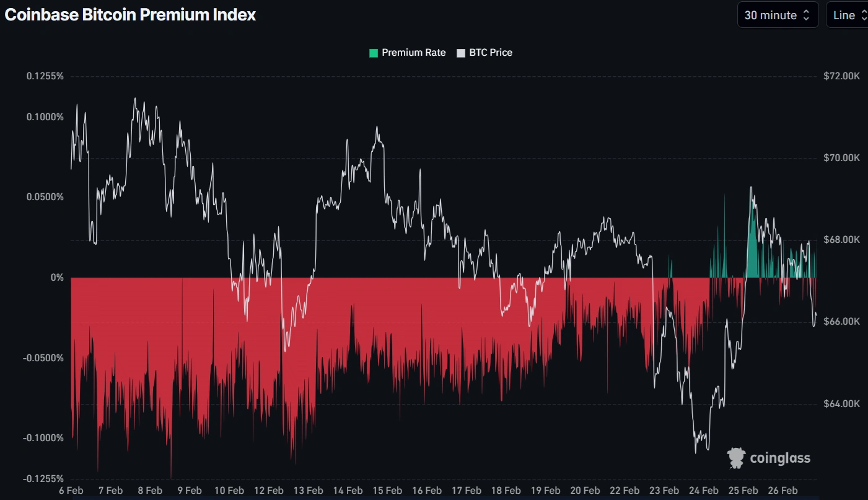The width and height of the screenshot is (868, 500).
Task: Click the 19 Feb date label on the axis
Action: coord(546,490)
